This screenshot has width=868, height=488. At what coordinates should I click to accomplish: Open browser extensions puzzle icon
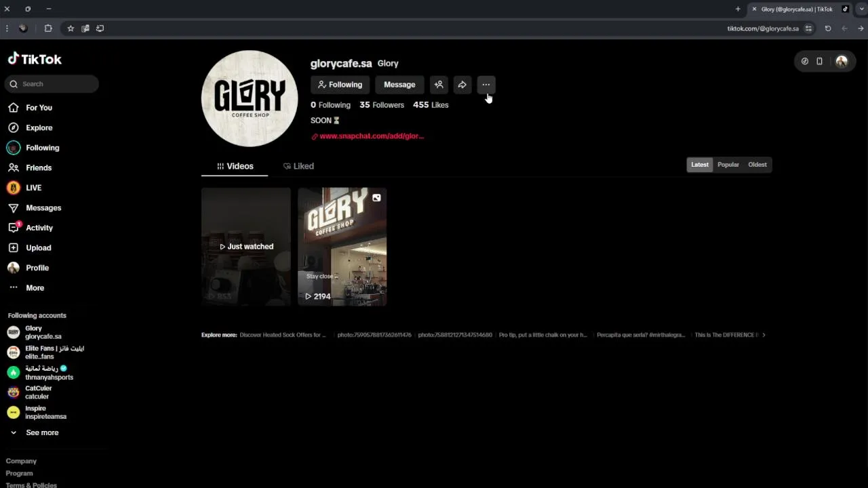[48, 28]
